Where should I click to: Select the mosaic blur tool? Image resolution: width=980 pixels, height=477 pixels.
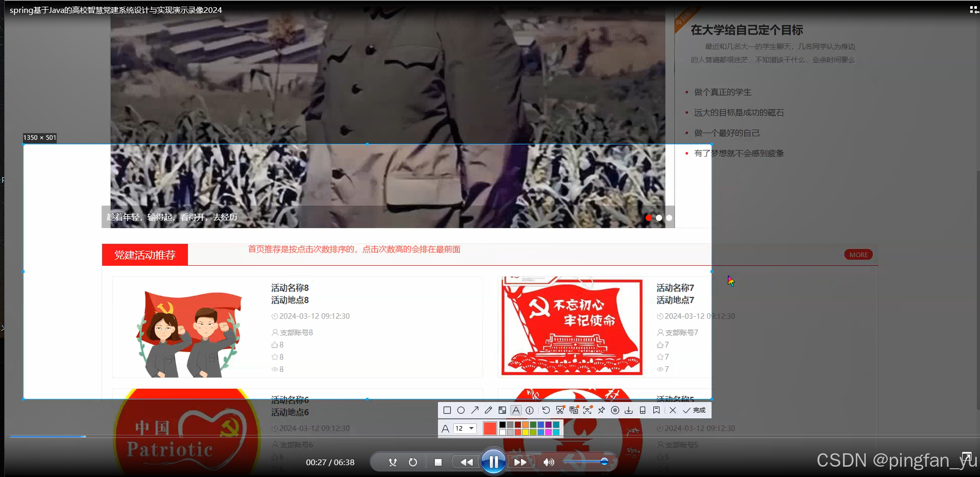click(x=502, y=411)
